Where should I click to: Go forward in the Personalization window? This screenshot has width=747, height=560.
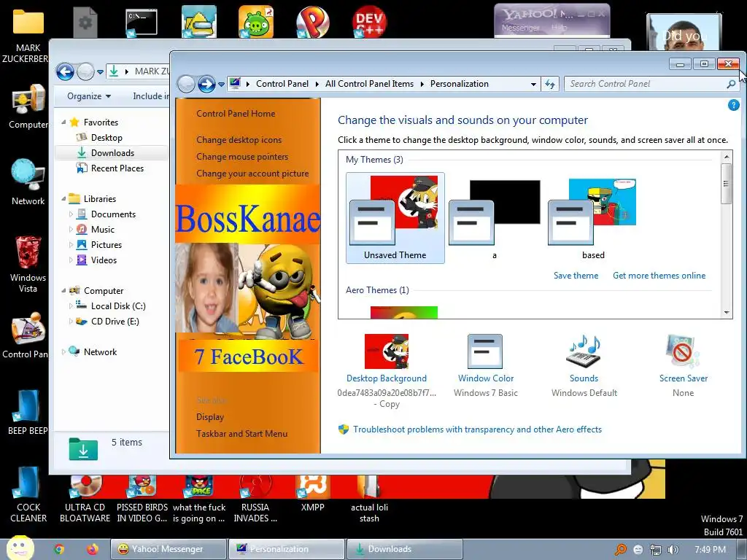[206, 85]
